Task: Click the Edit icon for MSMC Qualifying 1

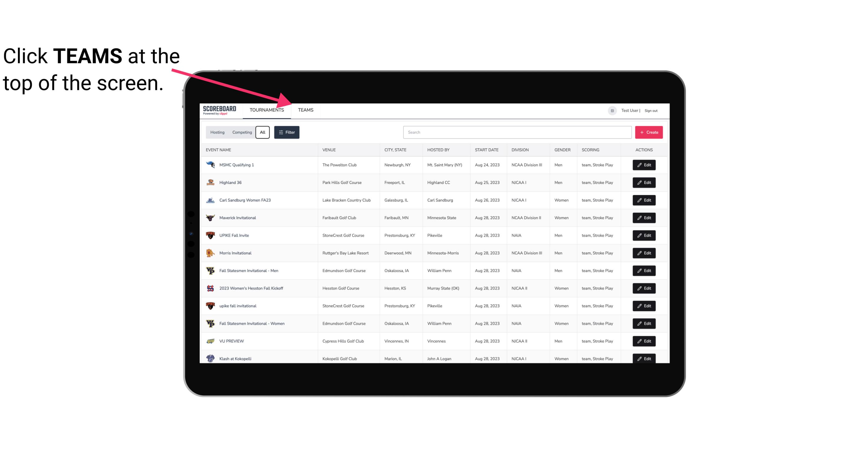Action: (x=644, y=165)
